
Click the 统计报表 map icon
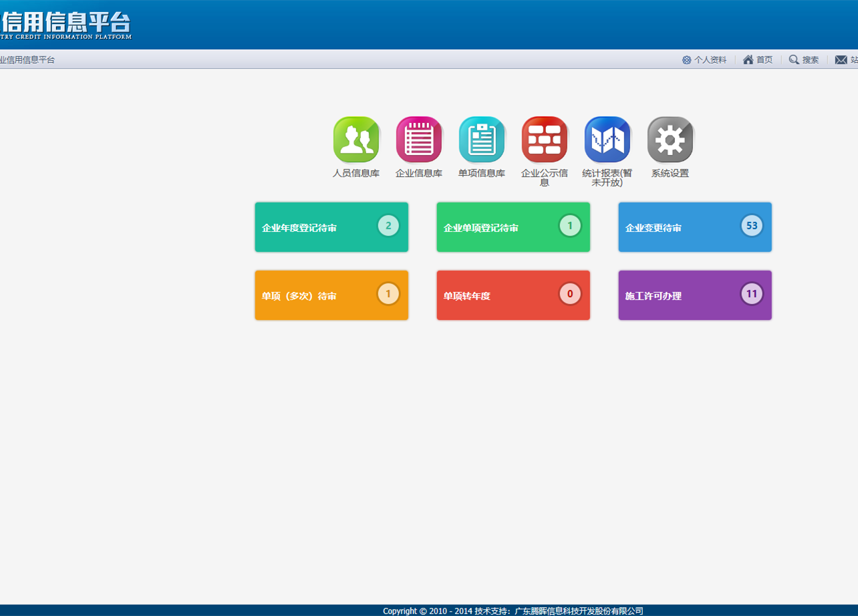tap(607, 140)
